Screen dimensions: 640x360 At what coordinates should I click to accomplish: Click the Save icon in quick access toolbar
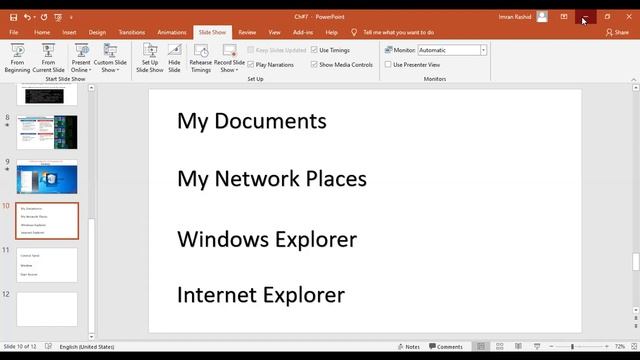(x=13, y=17)
